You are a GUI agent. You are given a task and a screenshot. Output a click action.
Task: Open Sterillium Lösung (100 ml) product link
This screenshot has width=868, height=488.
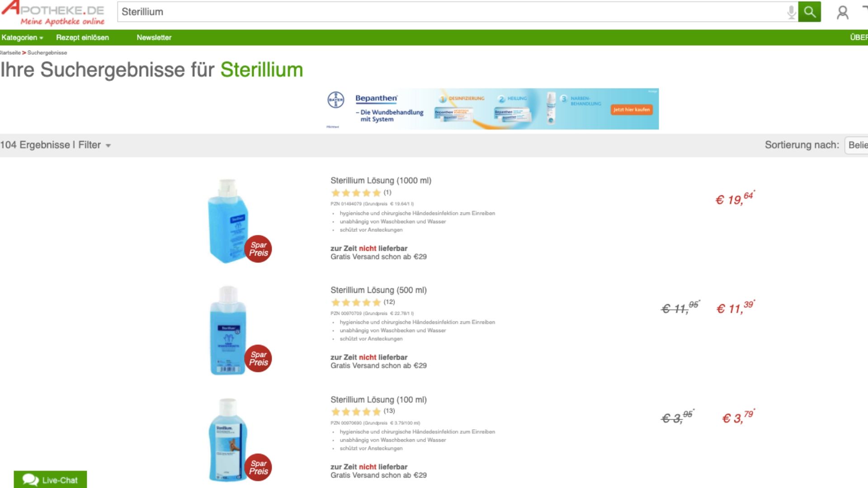click(378, 399)
